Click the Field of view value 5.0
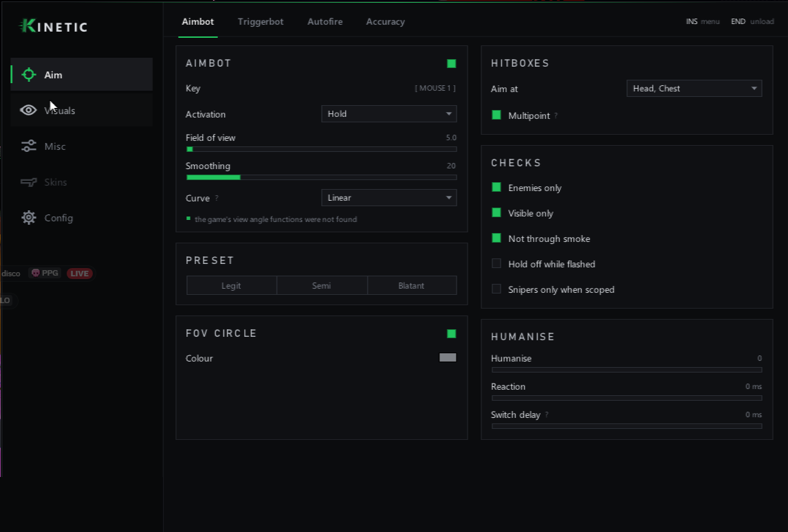Image resolution: width=788 pixels, height=532 pixels. [451, 137]
